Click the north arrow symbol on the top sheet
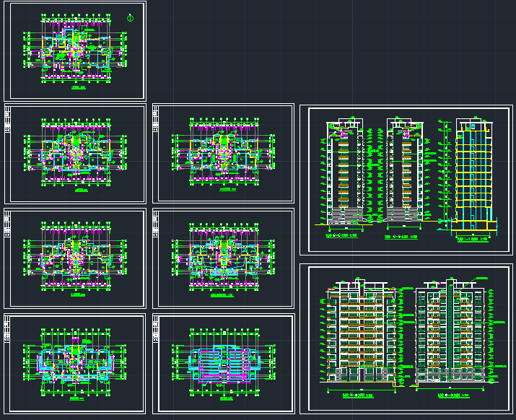516x420 pixels. (x=130, y=18)
